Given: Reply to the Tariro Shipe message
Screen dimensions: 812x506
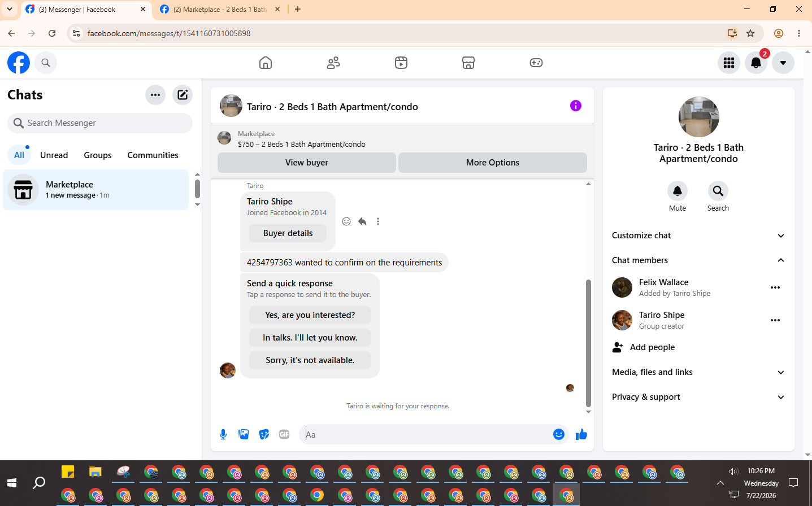Looking at the screenshot, I should point(362,221).
